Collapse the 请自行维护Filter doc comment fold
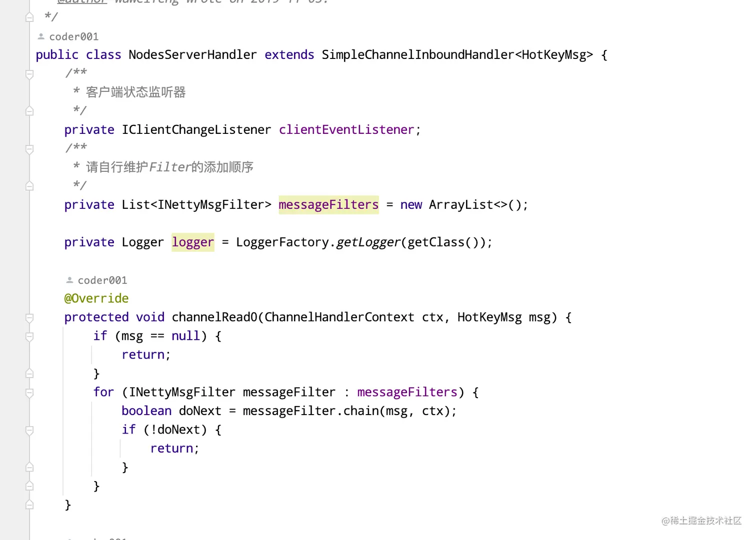This screenshot has width=756, height=540. click(29, 149)
